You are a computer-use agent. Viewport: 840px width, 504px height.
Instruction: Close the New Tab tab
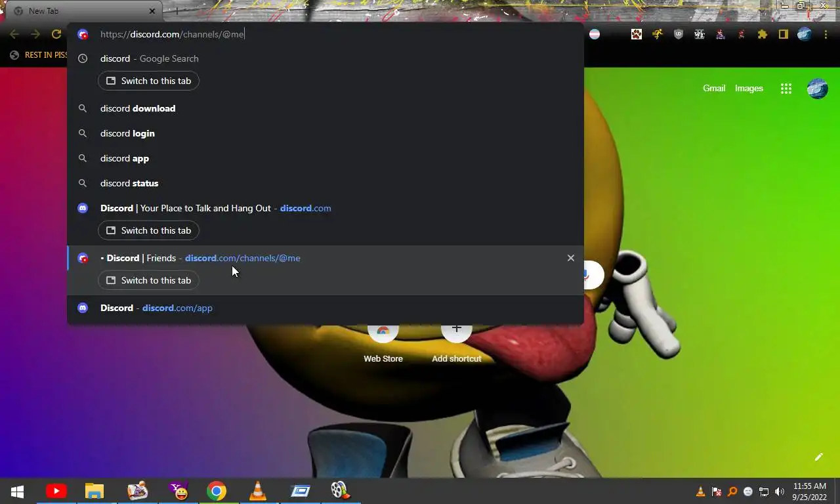click(x=152, y=11)
